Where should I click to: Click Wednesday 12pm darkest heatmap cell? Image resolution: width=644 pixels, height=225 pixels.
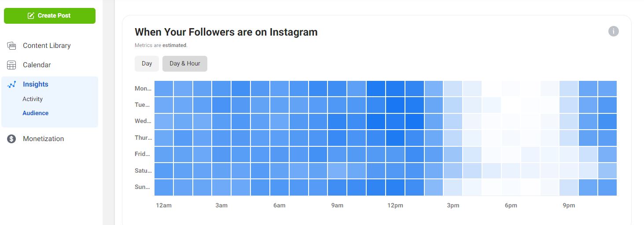click(395, 121)
